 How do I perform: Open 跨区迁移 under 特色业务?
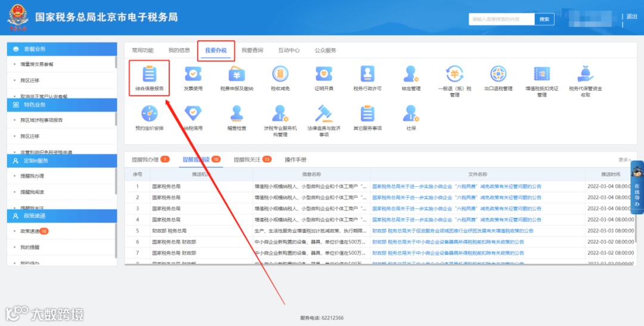tap(30, 136)
